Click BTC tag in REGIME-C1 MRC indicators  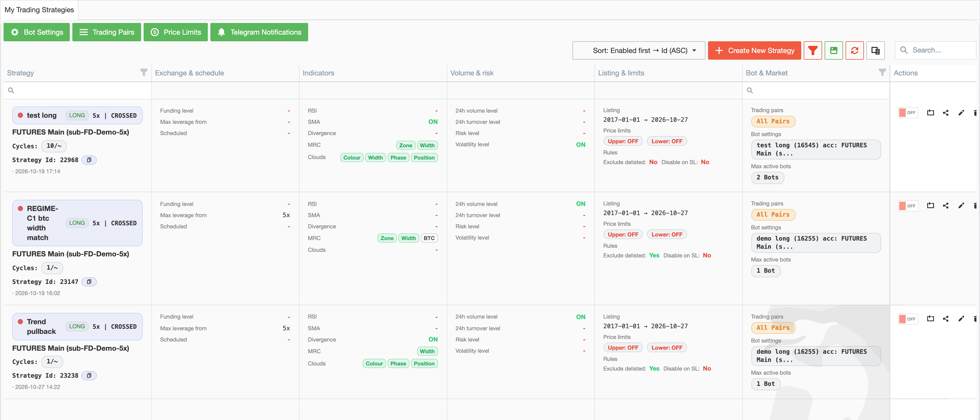coord(429,238)
